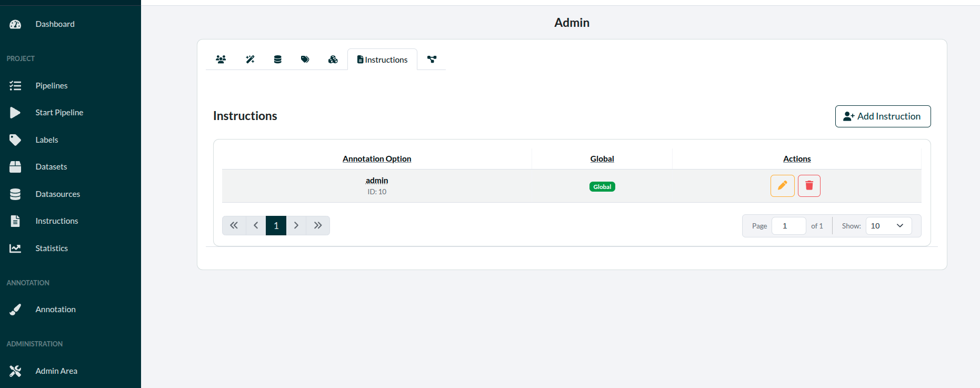Image resolution: width=980 pixels, height=388 pixels.
Task: Sort by Annotation Option column header
Action: [376, 159]
